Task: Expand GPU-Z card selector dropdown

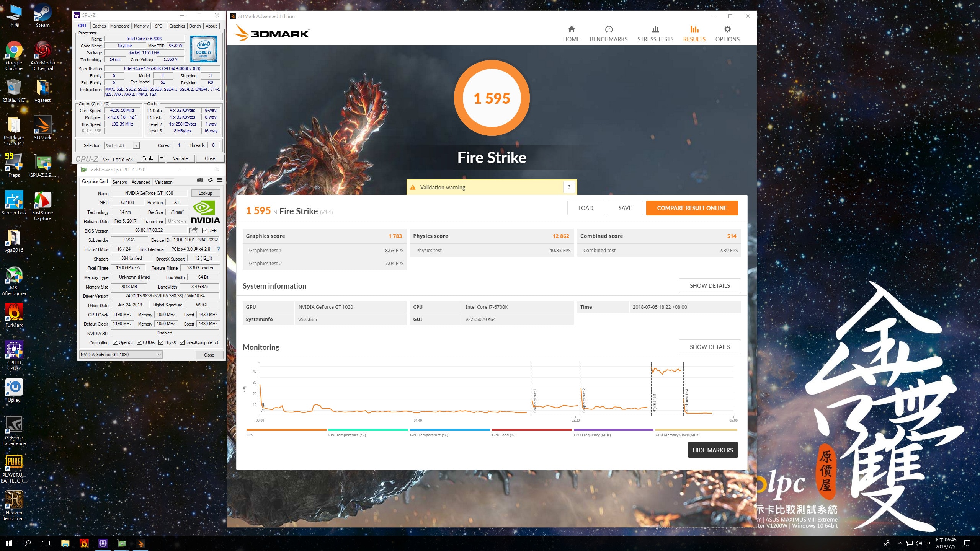Action: click(159, 355)
